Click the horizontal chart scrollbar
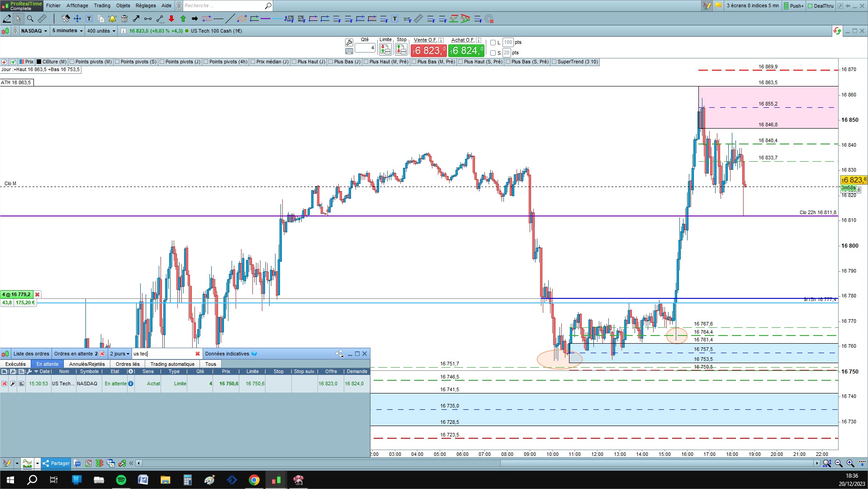This screenshot has width=868, height=489. [x=479, y=463]
